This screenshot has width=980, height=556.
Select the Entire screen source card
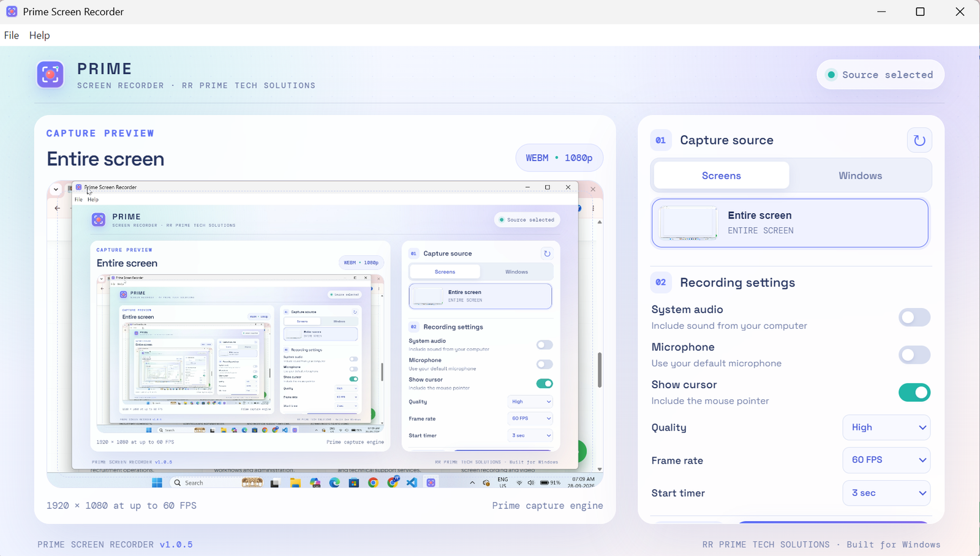tap(790, 223)
